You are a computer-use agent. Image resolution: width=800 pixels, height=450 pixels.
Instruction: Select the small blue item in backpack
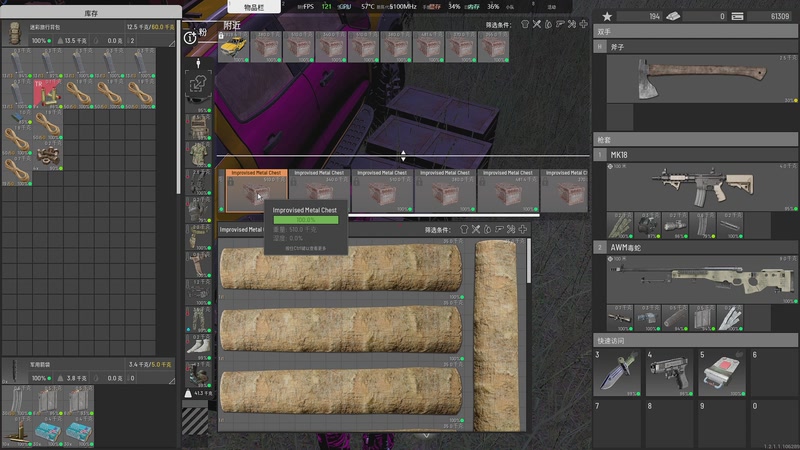17,117
